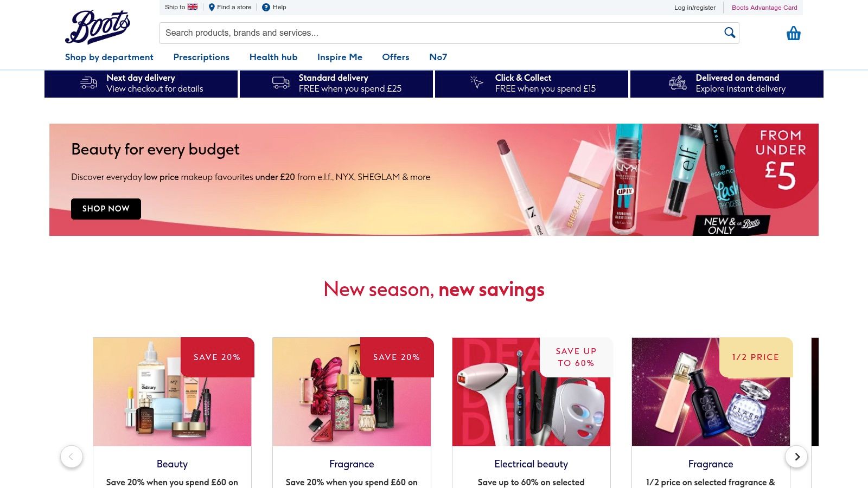The height and width of the screenshot is (488, 868).
Task: Open the shopping basket icon
Action: point(793,33)
